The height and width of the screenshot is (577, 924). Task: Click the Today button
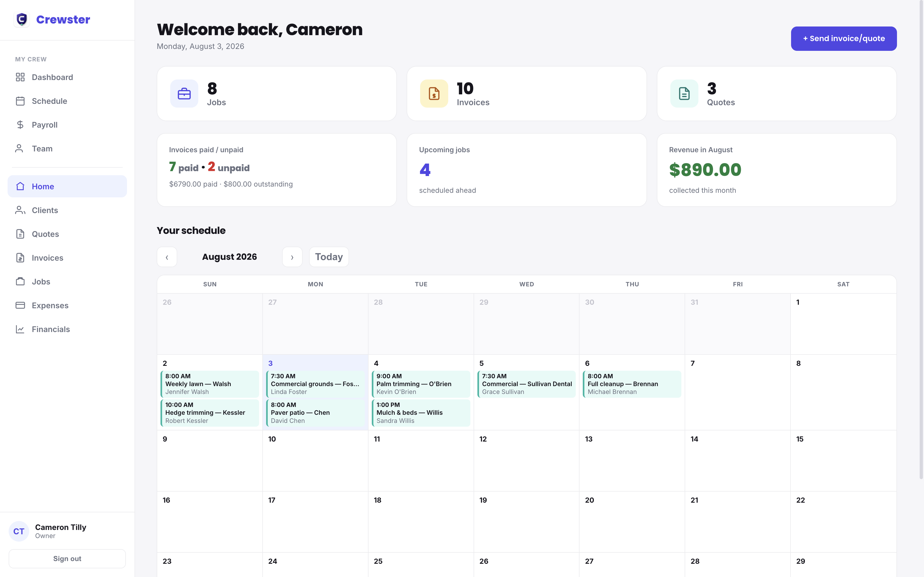[329, 257]
